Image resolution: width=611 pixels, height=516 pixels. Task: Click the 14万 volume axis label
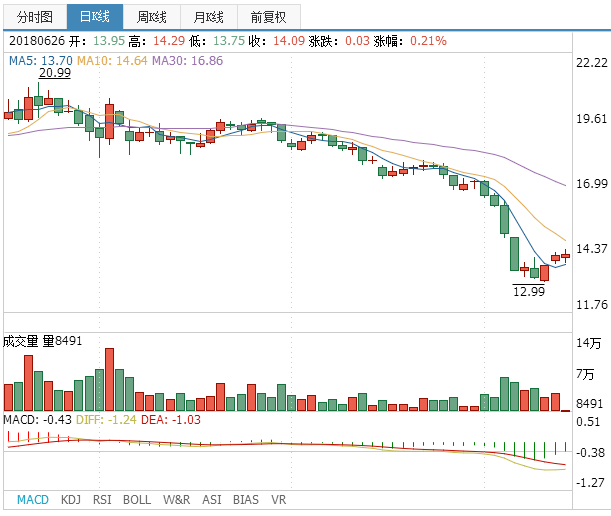coord(588,343)
